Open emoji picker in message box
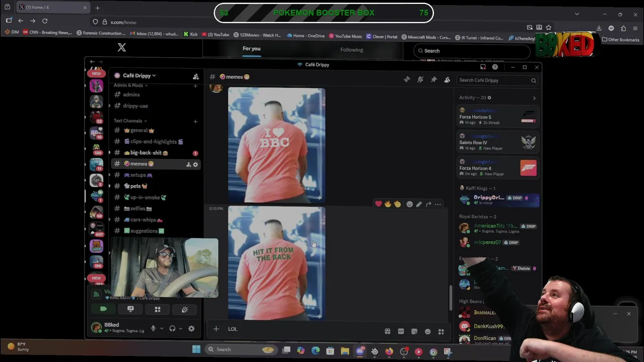 click(428, 331)
